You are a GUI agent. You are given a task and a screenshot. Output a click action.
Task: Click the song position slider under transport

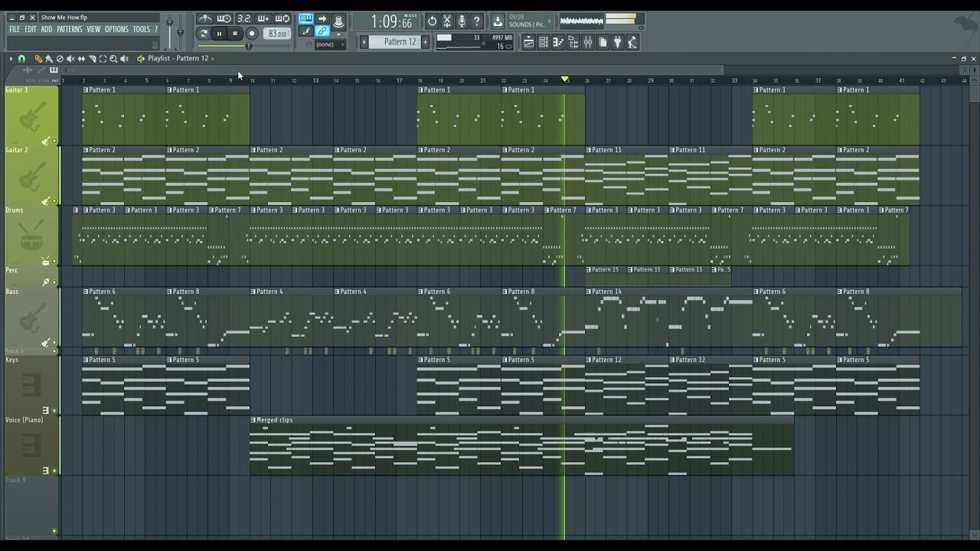[243, 46]
